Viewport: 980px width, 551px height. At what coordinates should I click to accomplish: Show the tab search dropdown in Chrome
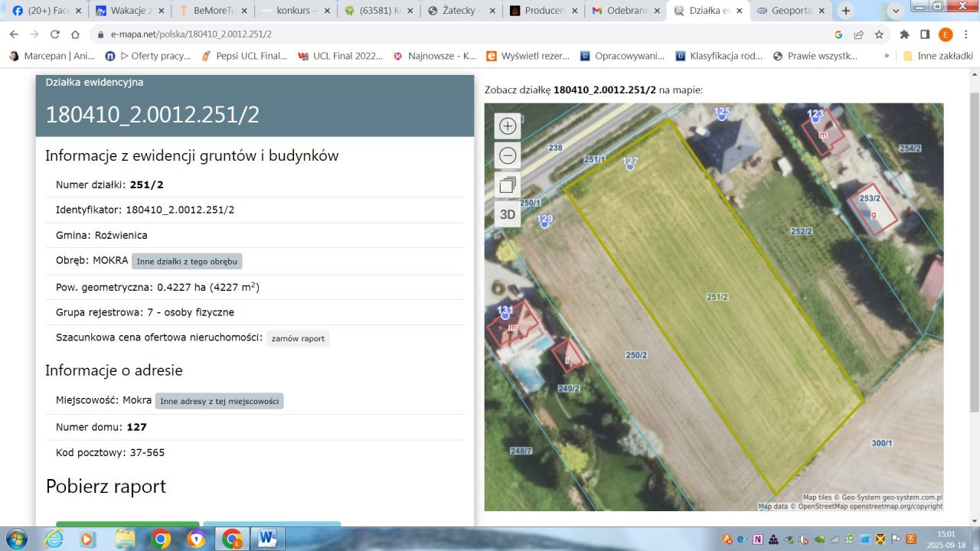coord(897,11)
